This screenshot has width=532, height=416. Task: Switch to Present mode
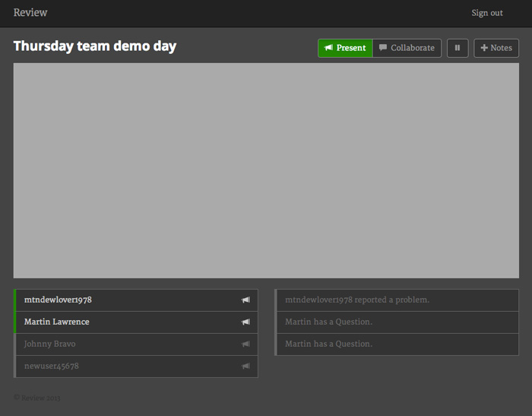[345, 48]
